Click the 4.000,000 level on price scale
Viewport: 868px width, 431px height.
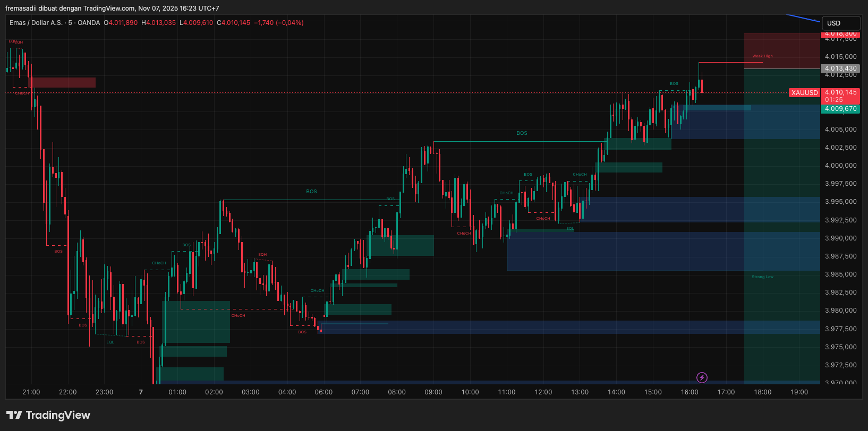pyautogui.click(x=840, y=166)
